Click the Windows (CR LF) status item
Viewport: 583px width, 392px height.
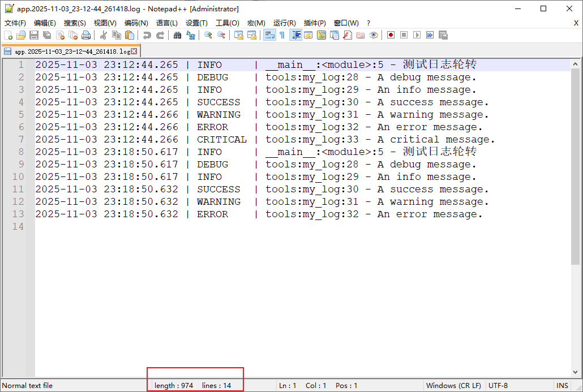click(x=454, y=385)
